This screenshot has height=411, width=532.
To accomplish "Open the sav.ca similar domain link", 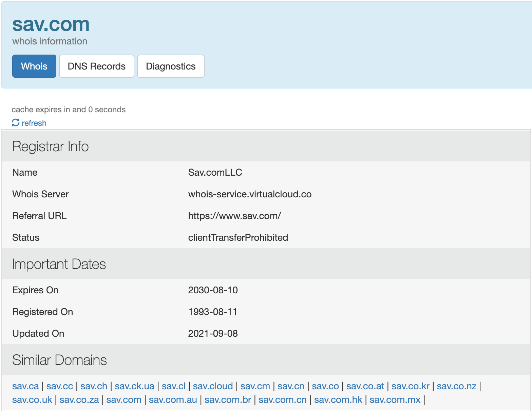I will [x=25, y=386].
